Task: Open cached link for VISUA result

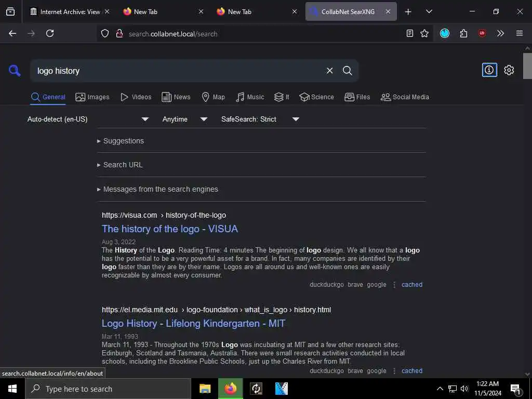Action: [412, 285]
